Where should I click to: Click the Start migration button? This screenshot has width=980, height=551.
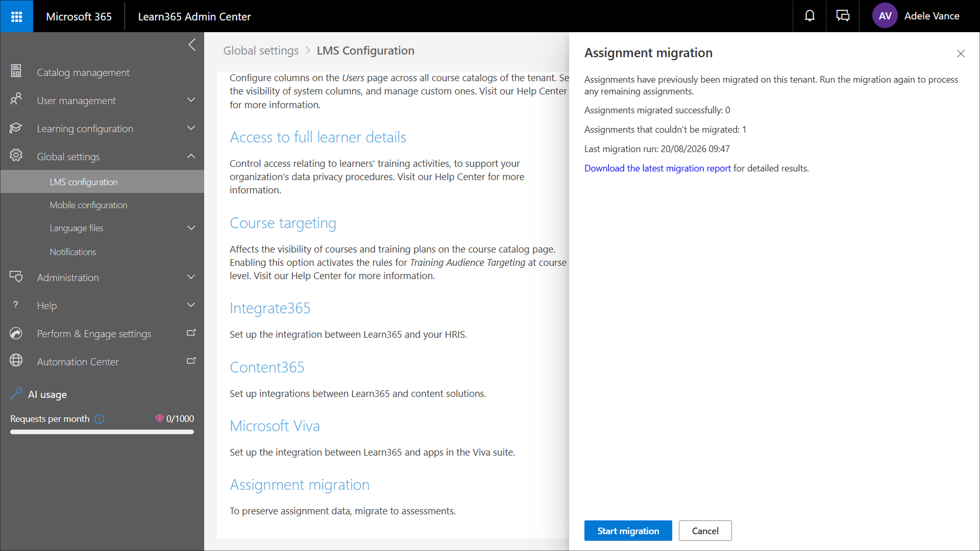pos(628,531)
